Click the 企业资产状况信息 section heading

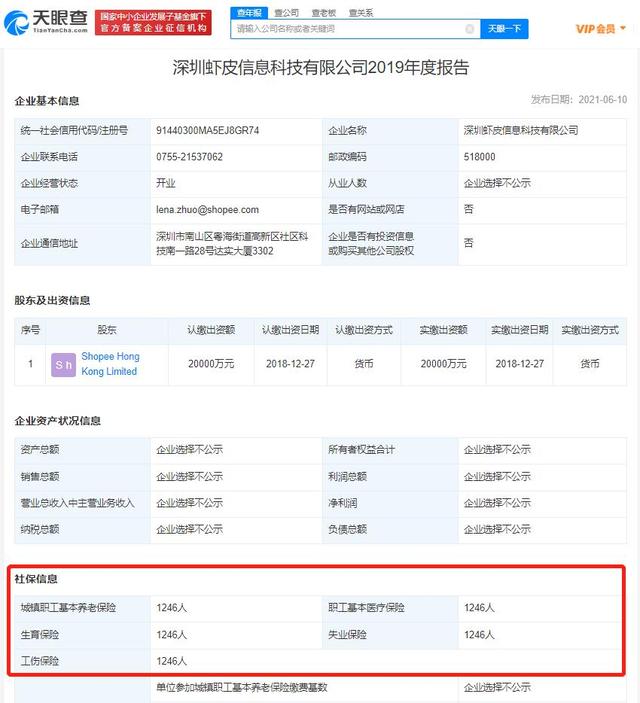57,421
